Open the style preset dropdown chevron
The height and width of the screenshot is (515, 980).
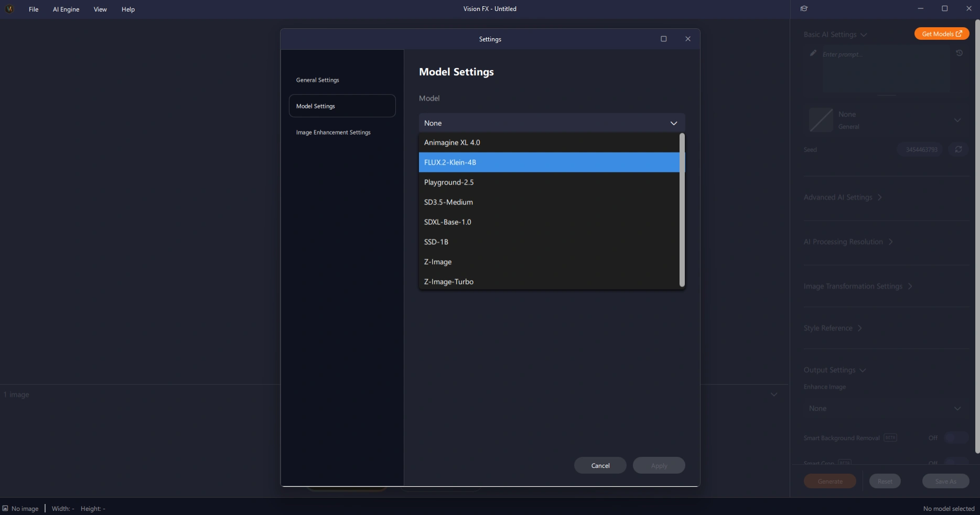[957, 120]
